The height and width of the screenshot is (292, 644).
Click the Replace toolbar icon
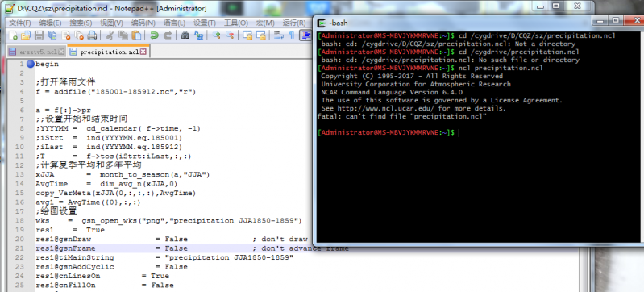pyautogui.click(x=198, y=35)
